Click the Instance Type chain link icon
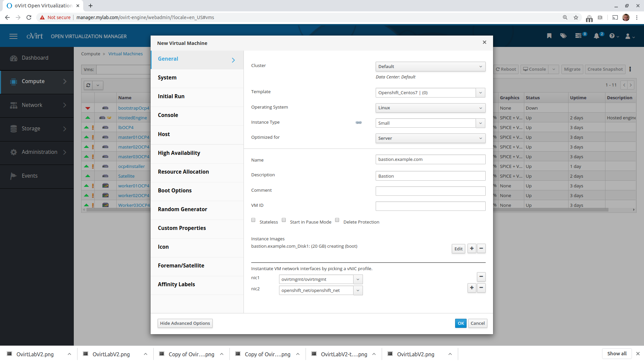 [x=359, y=123]
